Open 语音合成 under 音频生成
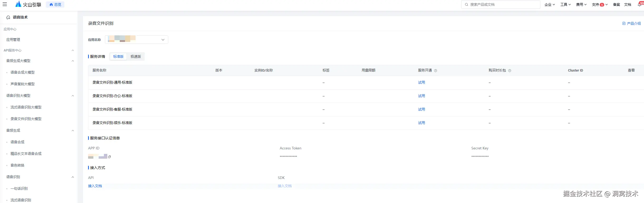Screen dimensions: 644x203 click(x=17, y=142)
